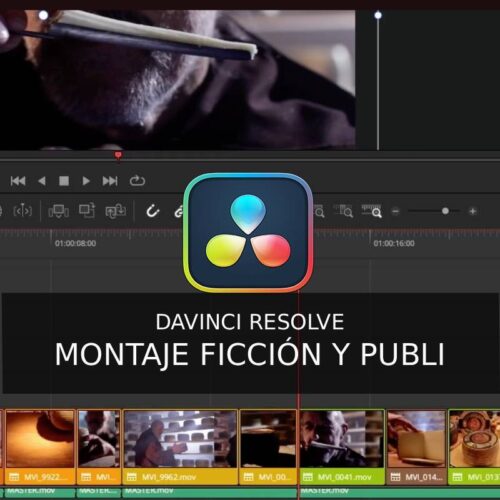Viewport: 500px width, 500px height.
Task: Select the MVI_00... clip in timeline
Action: [x=268, y=447]
